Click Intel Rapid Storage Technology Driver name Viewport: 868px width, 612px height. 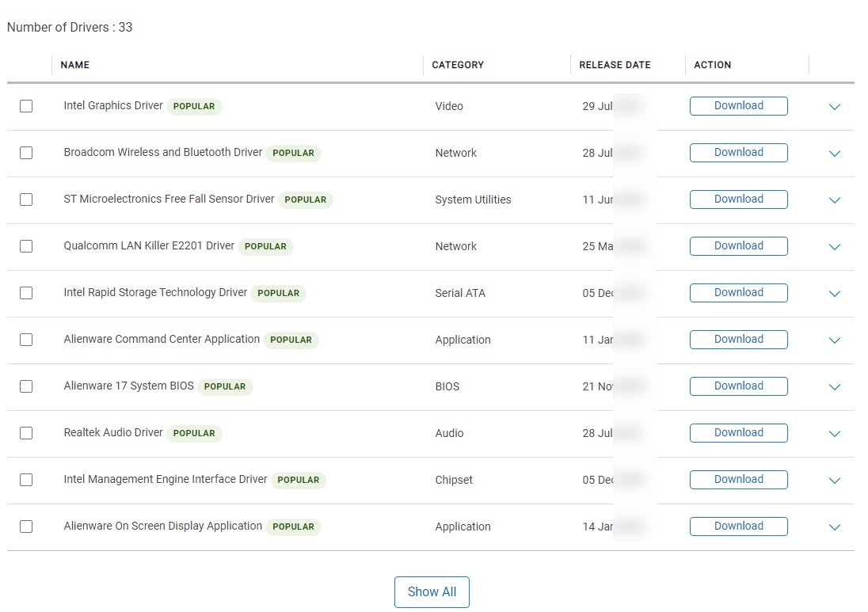(x=155, y=292)
